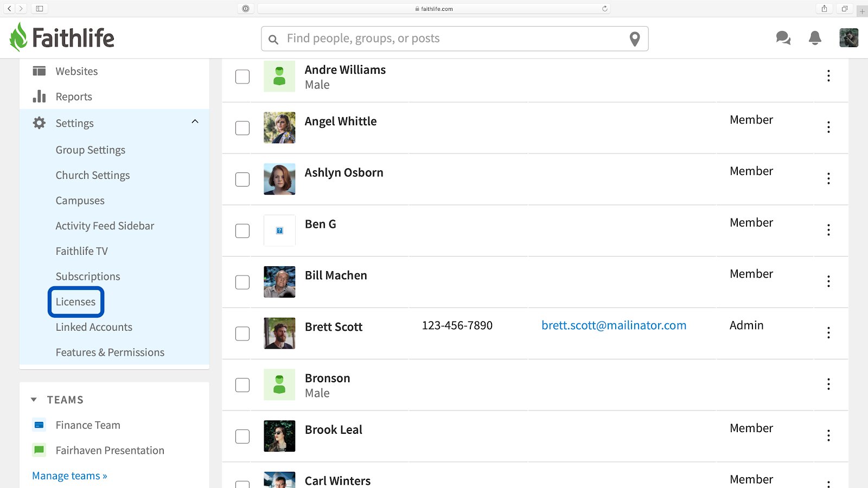The height and width of the screenshot is (488, 868).
Task: Open the Websites sidebar icon
Action: click(x=39, y=71)
